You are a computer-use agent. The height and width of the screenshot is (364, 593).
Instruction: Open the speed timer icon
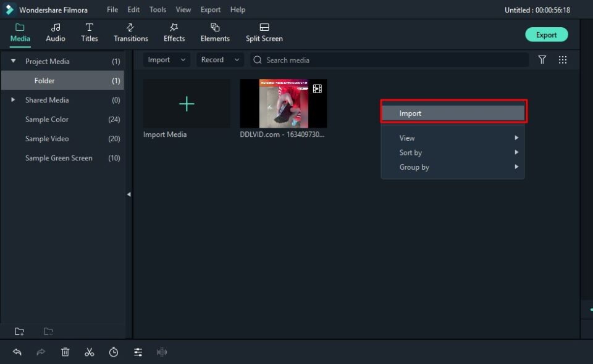114,352
